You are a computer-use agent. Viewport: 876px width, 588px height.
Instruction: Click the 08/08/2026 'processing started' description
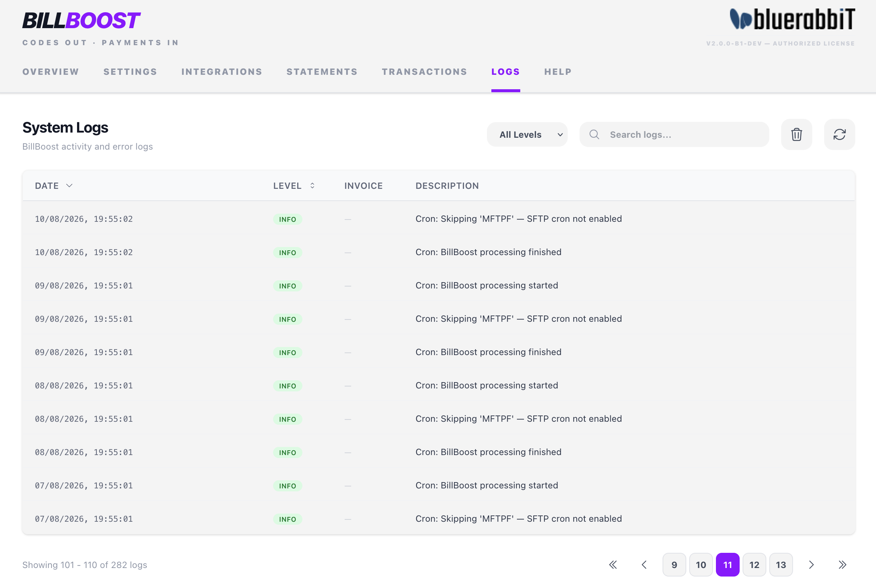[487, 385]
